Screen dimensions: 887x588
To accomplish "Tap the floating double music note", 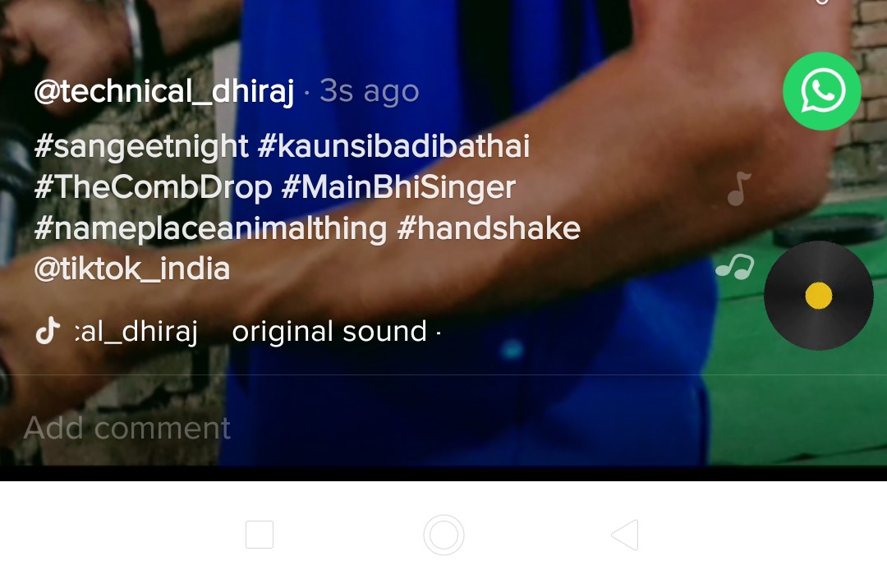I will tap(735, 266).
